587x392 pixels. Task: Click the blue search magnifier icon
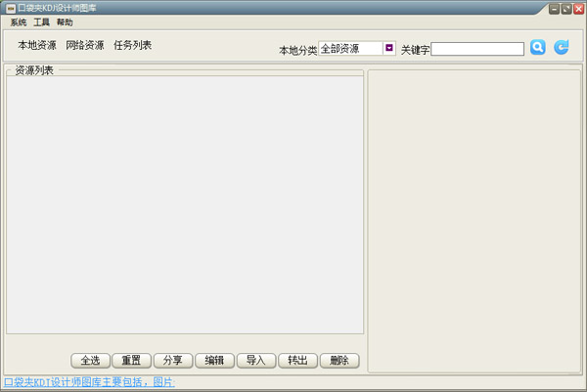tap(537, 48)
